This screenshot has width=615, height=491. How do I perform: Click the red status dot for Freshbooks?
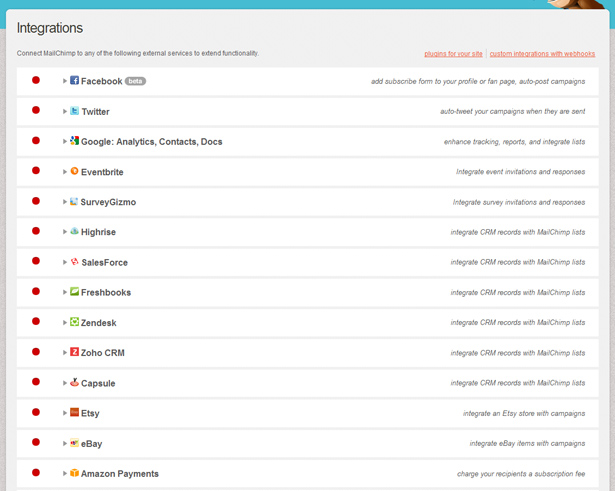36,291
